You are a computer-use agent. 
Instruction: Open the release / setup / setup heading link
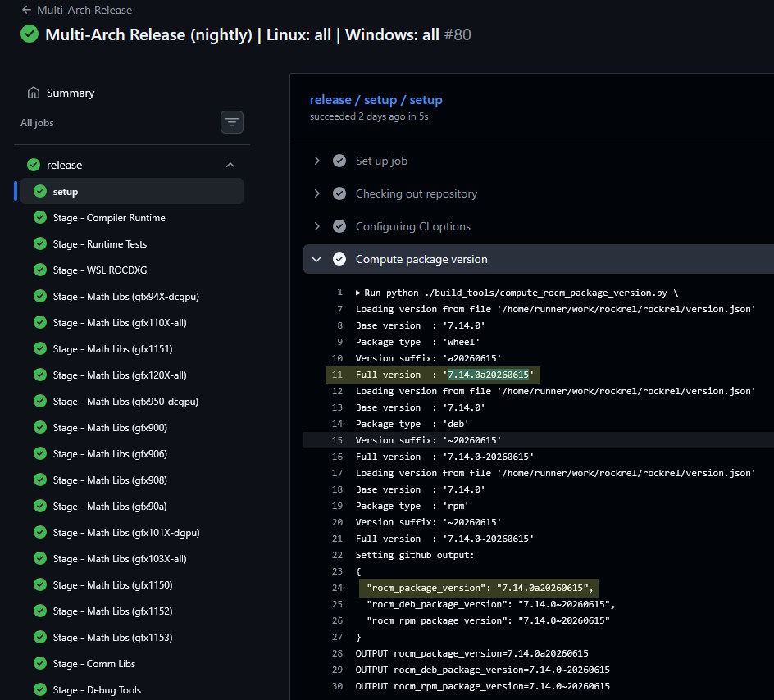pyautogui.click(x=376, y=100)
